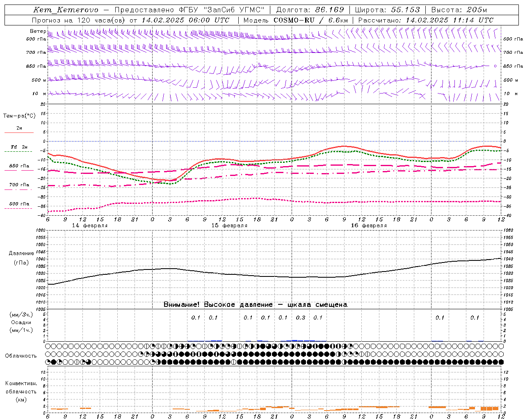Click the Ветер label of wind panel
Viewport: 525px width, 420px height.
coord(38,31)
